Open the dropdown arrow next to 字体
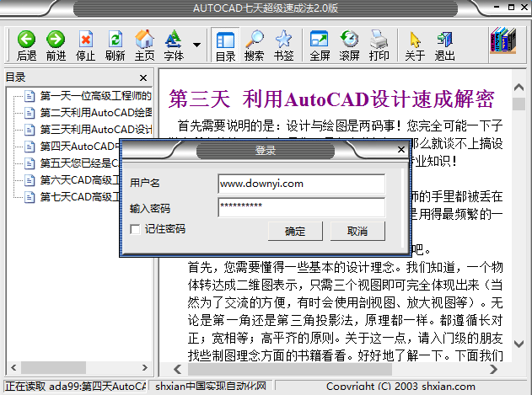This screenshot has height=395, width=532. click(x=196, y=45)
